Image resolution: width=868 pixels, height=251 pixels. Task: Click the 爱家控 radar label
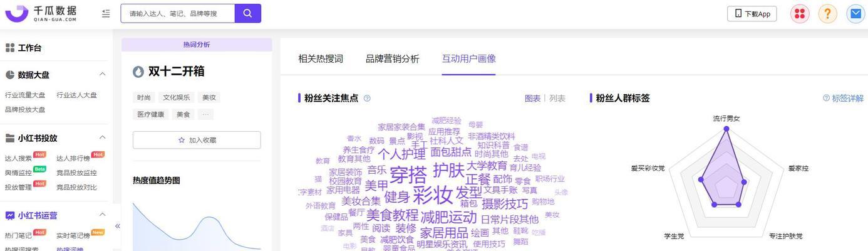click(798, 168)
